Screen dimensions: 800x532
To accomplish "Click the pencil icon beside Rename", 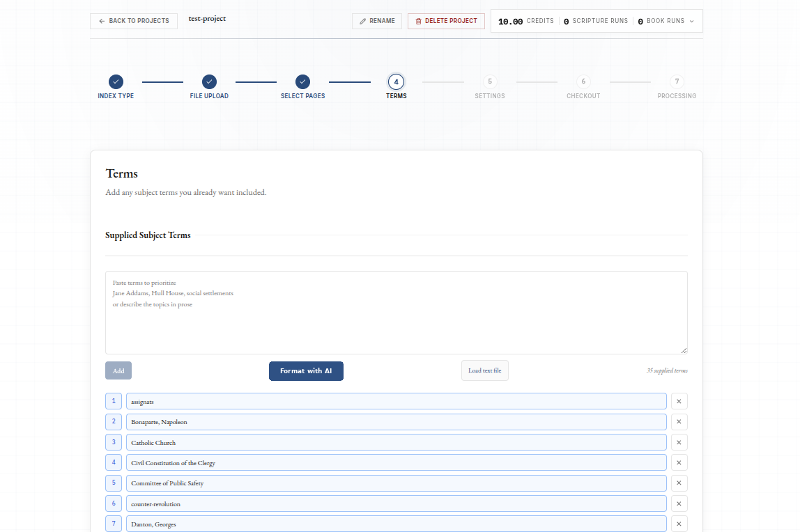I will click(363, 22).
